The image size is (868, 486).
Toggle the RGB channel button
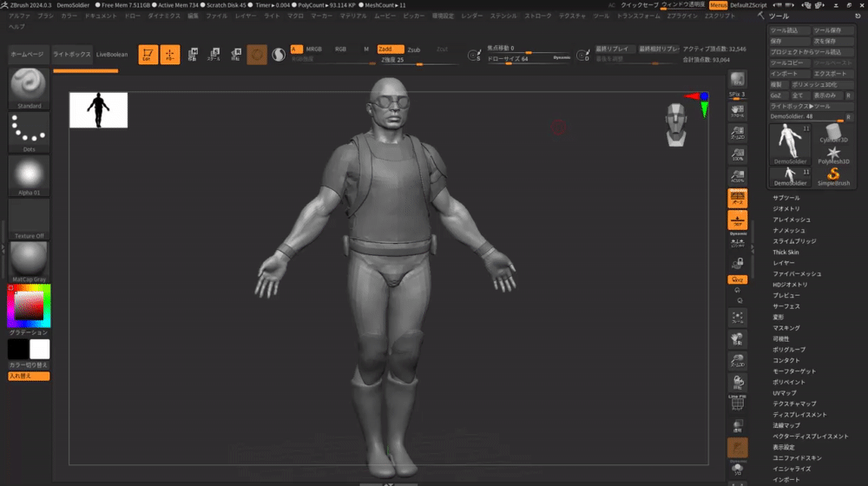[x=340, y=49]
